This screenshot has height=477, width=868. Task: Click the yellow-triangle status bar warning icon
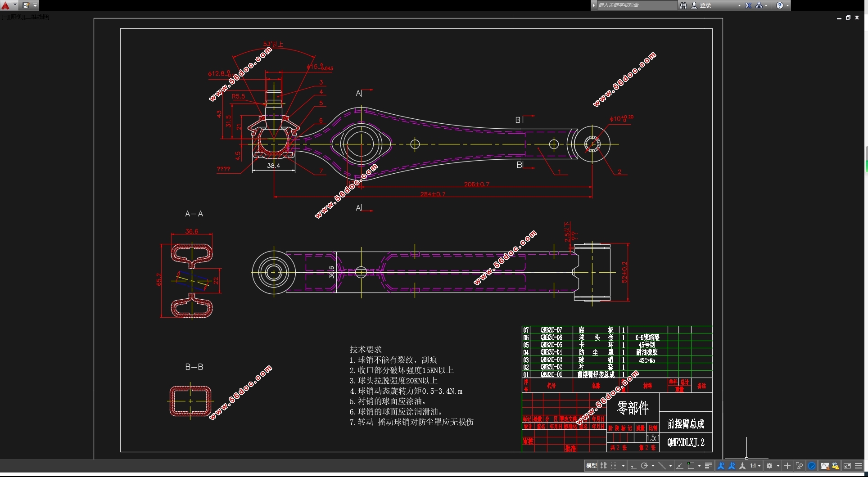836,466
